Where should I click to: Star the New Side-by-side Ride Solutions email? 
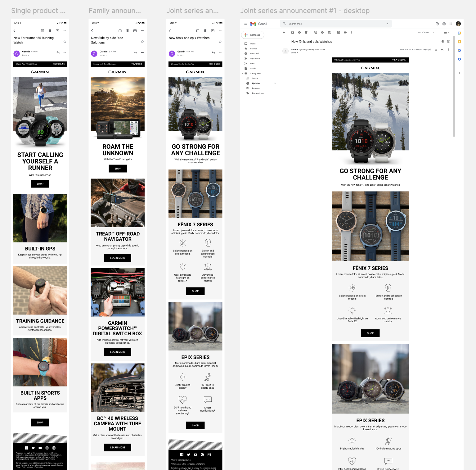(142, 41)
